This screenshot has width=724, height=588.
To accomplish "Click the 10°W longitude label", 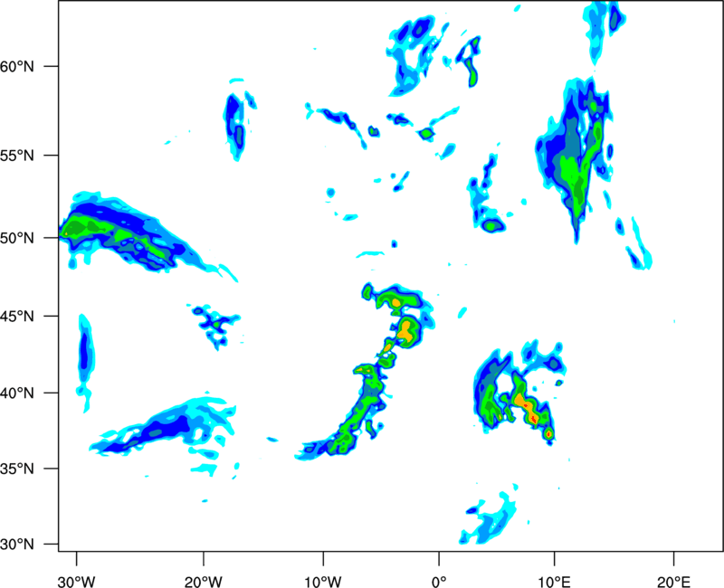I will pos(323,582).
